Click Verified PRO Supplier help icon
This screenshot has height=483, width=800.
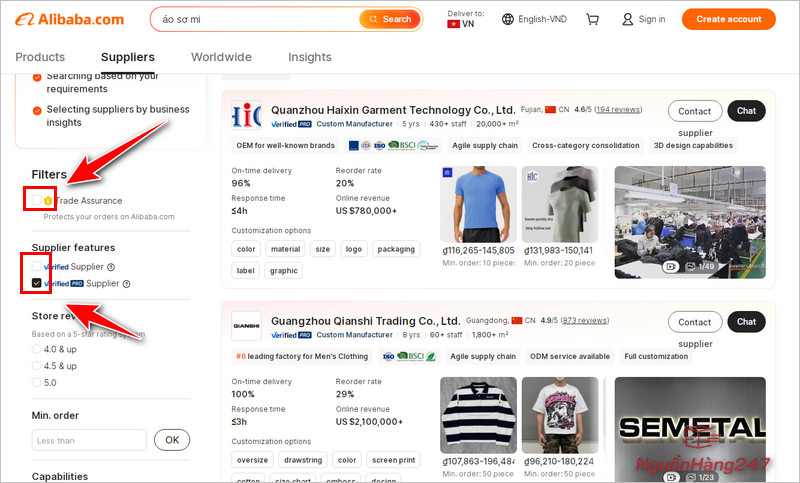[x=125, y=284]
